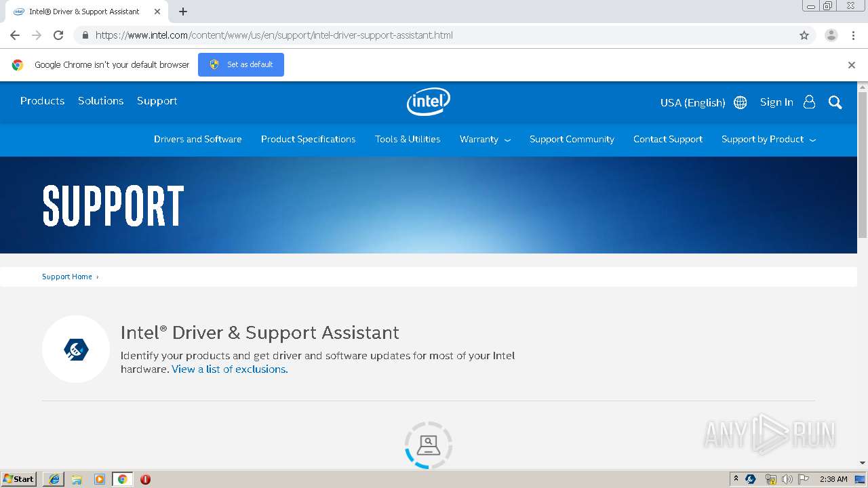Select the USA (English) region link
Viewport: 868px width, 488px height.
click(x=692, y=102)
